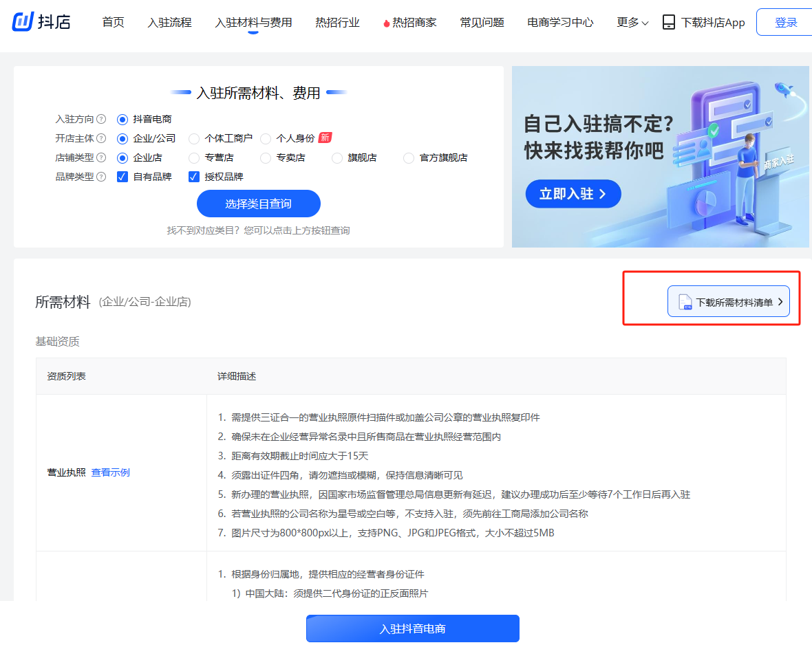This screenshot has height=645, width=812.
Task: Select the 企业店 store type
Action: point(122,158)
